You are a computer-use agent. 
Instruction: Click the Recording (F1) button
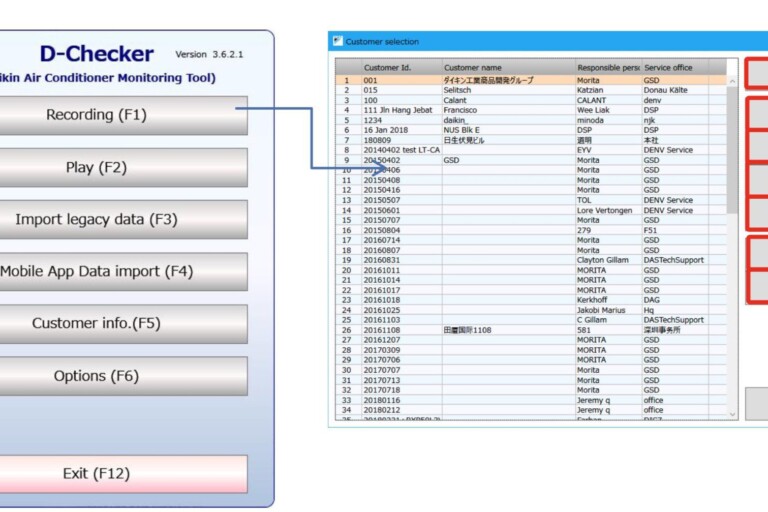(122, 115)
